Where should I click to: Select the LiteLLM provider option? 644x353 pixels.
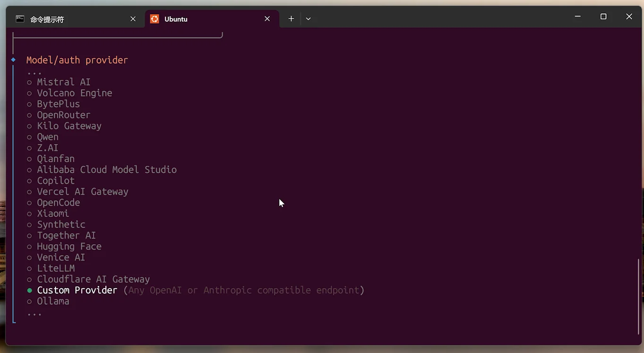(51, 268)
